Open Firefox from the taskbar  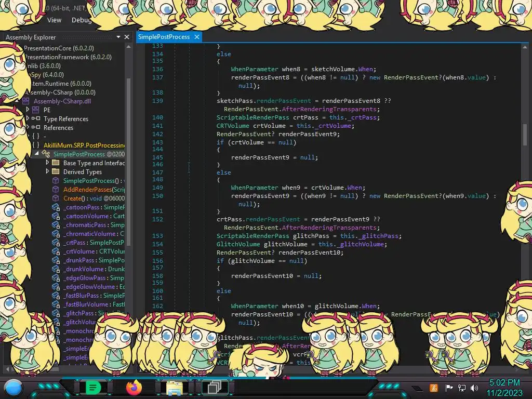click(134, 388)
